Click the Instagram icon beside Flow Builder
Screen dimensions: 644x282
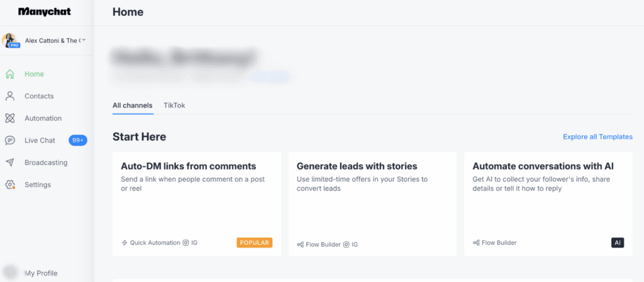click(347, 245)
